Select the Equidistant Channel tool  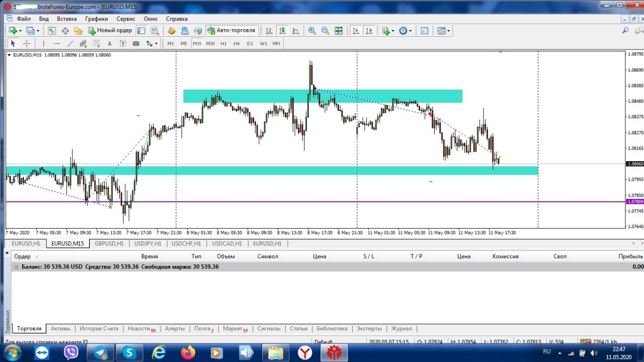[83, 44]
